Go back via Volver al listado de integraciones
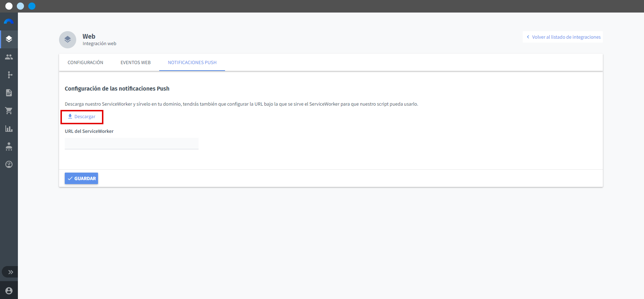 pyautogui.click(x=563, y=37)
